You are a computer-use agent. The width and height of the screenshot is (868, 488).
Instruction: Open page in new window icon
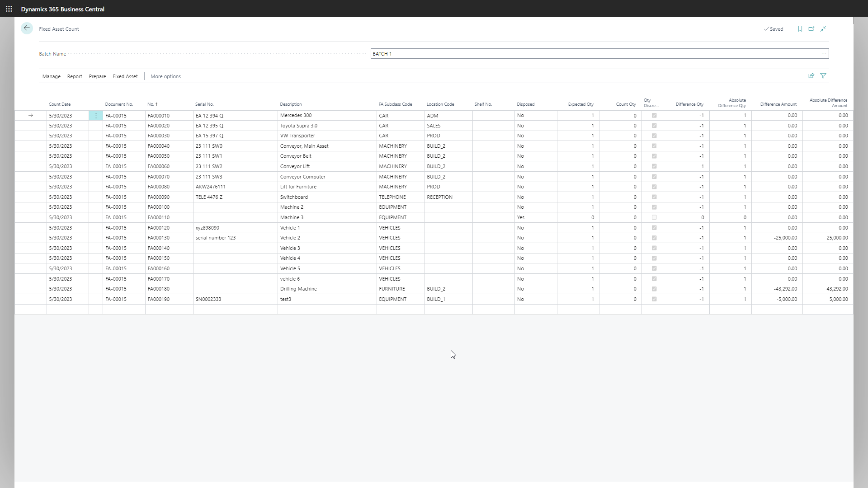(811, 28)
